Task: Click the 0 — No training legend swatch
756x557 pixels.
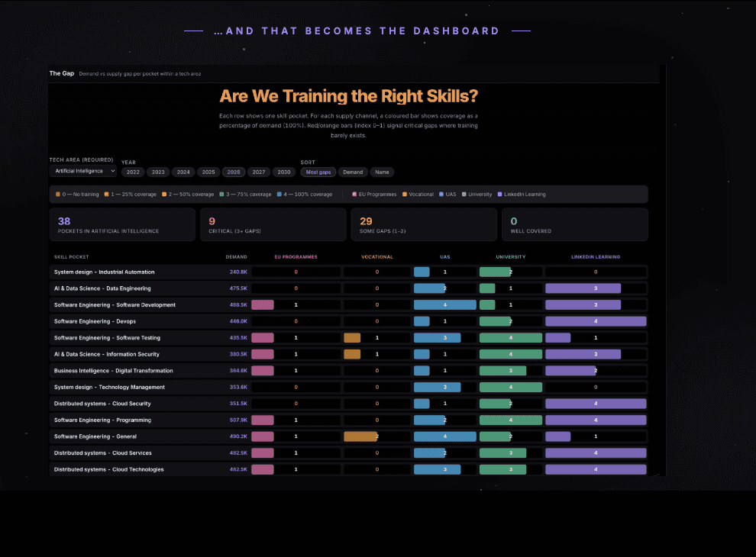Action: point(58,194)
